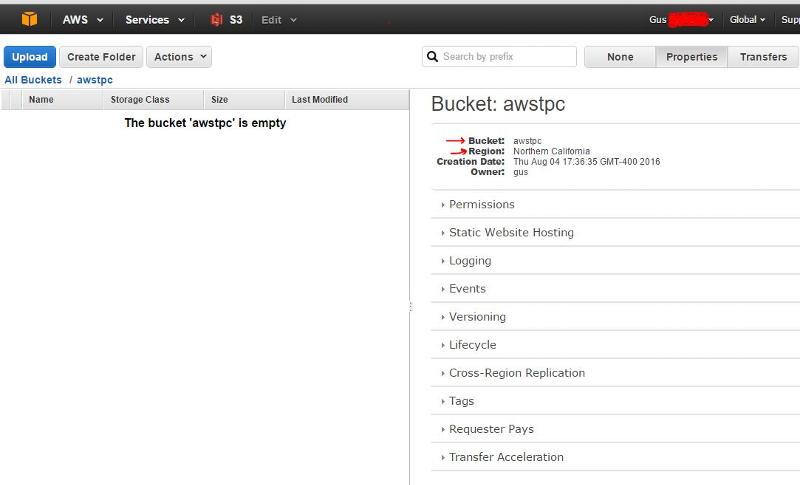Select the Properties view tab
This screenshot has width=800, height=485.
pos(691,57)
